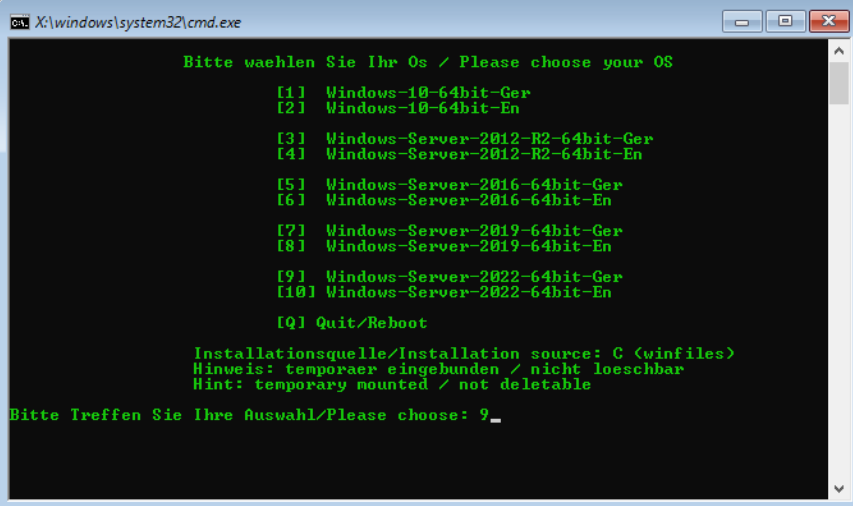This screenshot has height=506, width=853.
Task: Click Windows-Server-2012-R2-64bit-Ger entry
Action: (465, 139)
